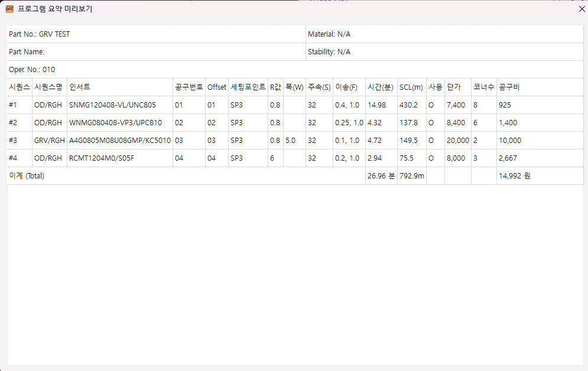This screenshot has height=371, width=588.
Task: Click the GTS app icon in the title bar
Action: 8,9
